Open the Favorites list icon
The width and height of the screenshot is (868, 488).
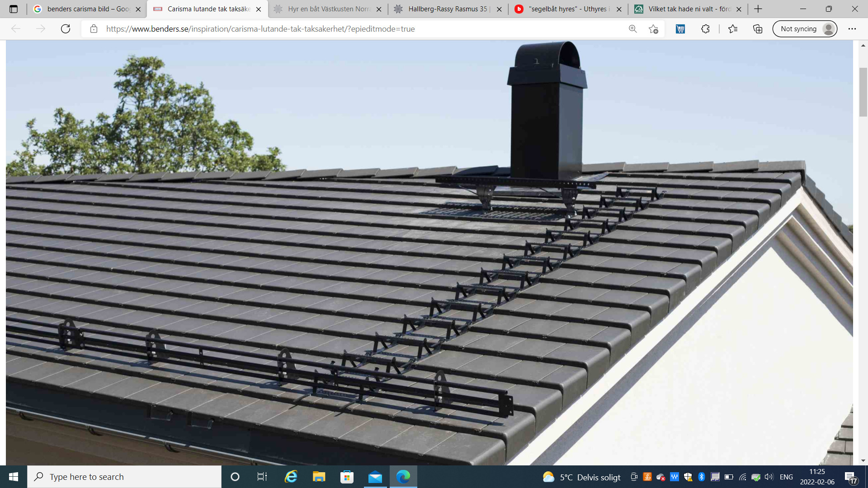click(x=733, y=29)
